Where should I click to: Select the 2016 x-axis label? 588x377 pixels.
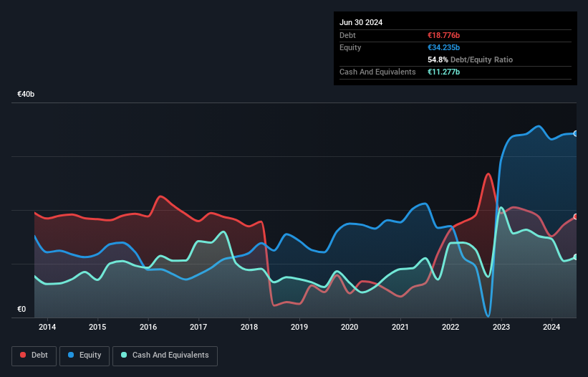click(148, 327)
